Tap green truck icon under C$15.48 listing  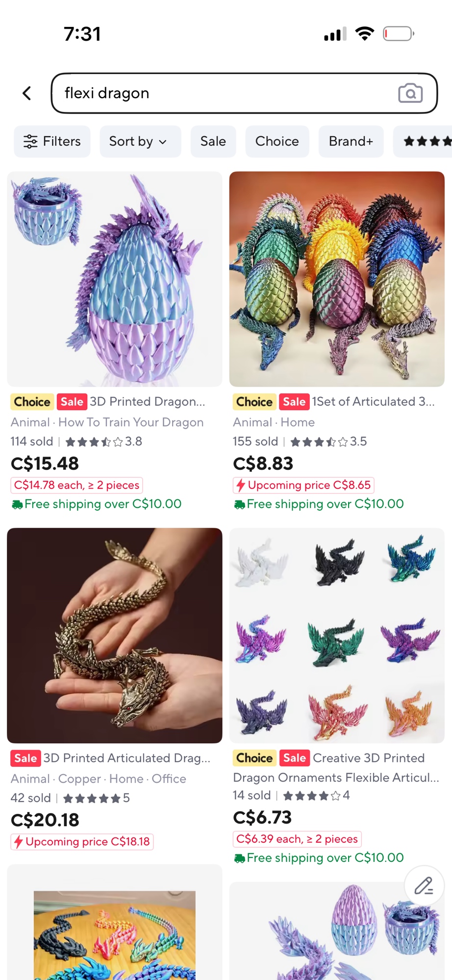click(17, 504)
